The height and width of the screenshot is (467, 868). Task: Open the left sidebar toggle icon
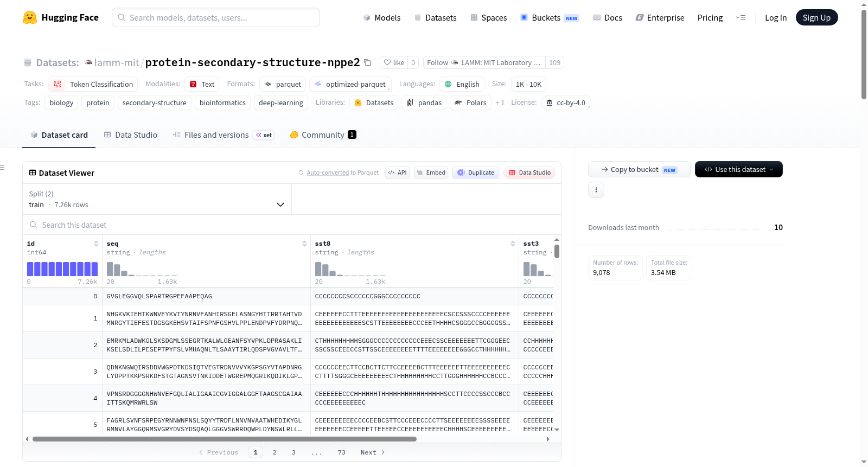(x=2, y=168)
